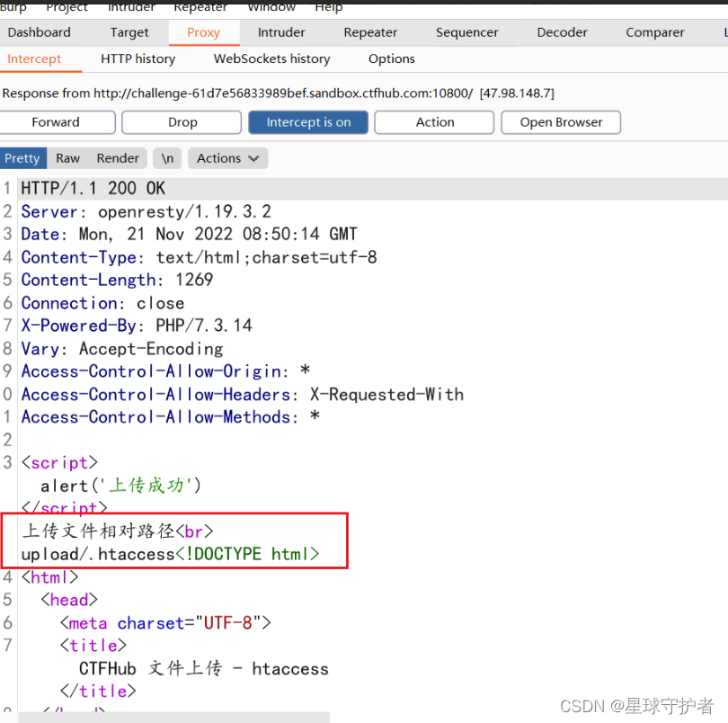The image size is (728, 723).
Task: Click the Vary: Accept-Encoding line
Action: pyautogui.click(x=122, y=349)
